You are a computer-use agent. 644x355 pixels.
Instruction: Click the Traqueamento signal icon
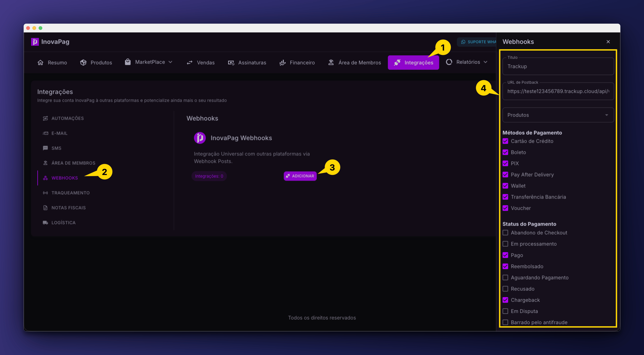click(x=45, y=193)
